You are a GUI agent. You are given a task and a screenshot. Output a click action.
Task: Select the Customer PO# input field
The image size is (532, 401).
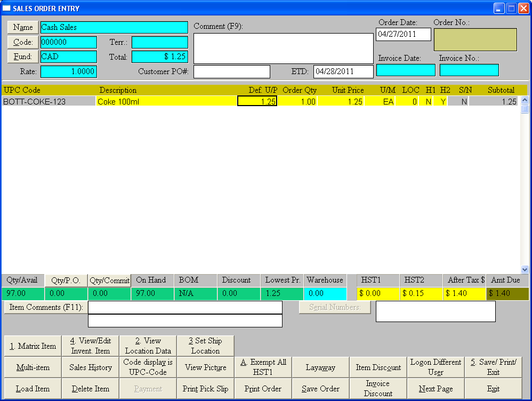[x=232, y=71]
